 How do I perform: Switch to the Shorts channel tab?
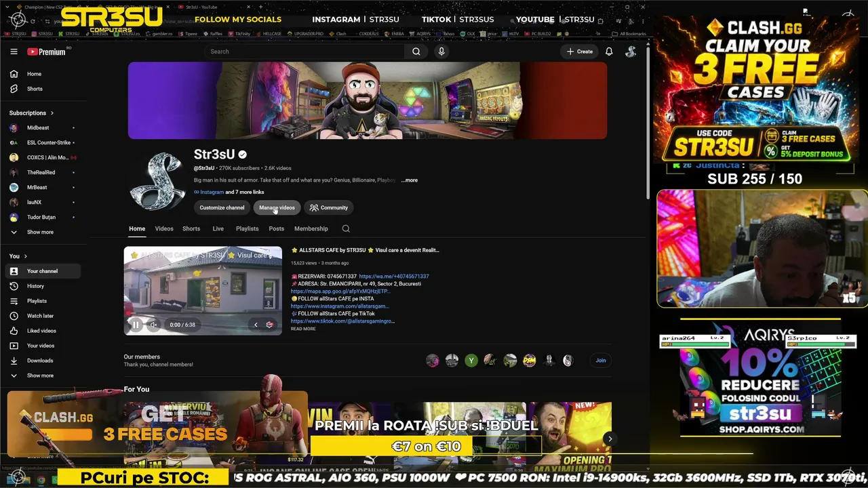191,228
